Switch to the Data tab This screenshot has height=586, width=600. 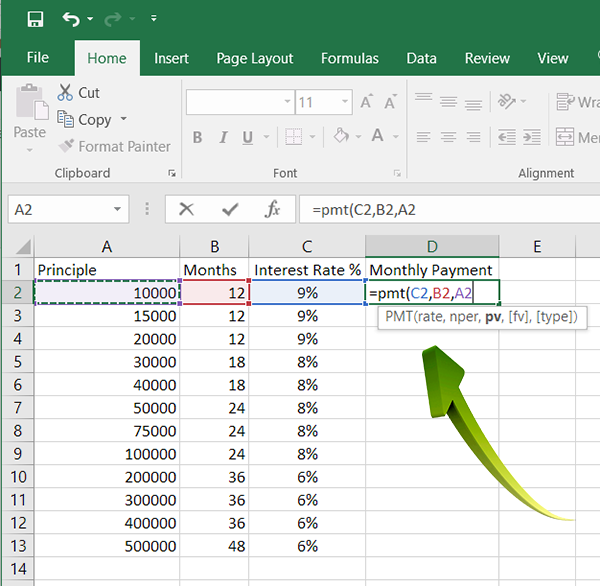pyautogui.click(x=421, y=58)
